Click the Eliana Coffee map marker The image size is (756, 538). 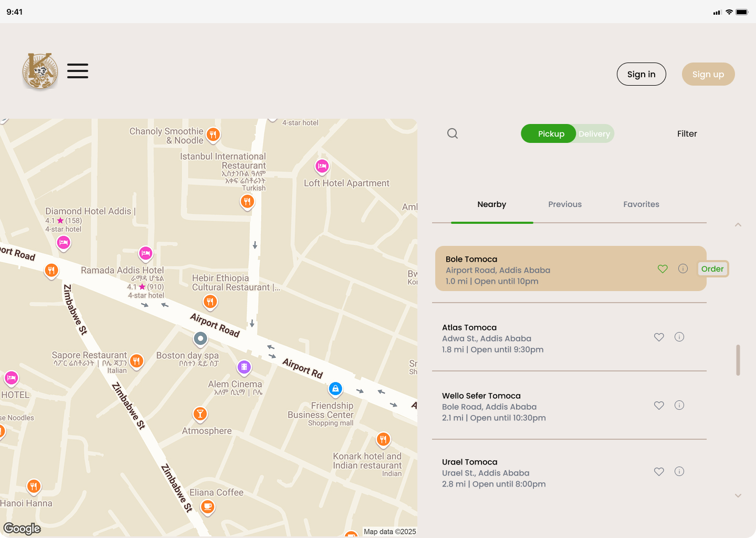(208, 506)
